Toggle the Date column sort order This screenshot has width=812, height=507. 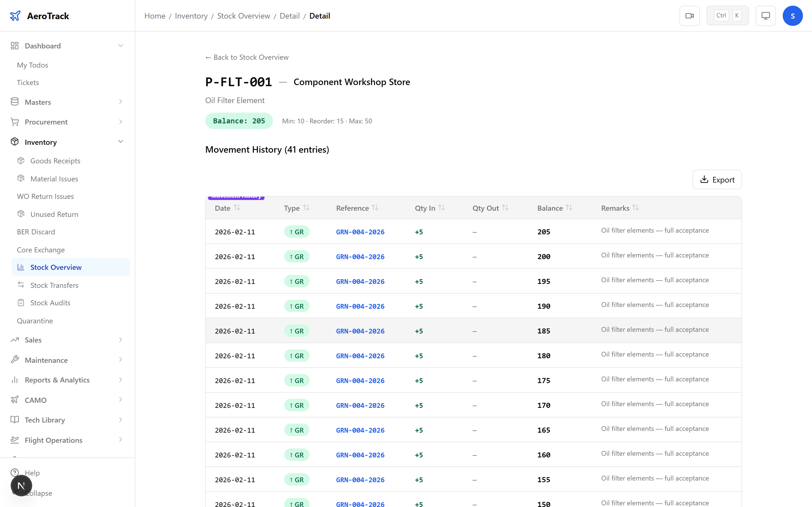click(x=238, y=207)
